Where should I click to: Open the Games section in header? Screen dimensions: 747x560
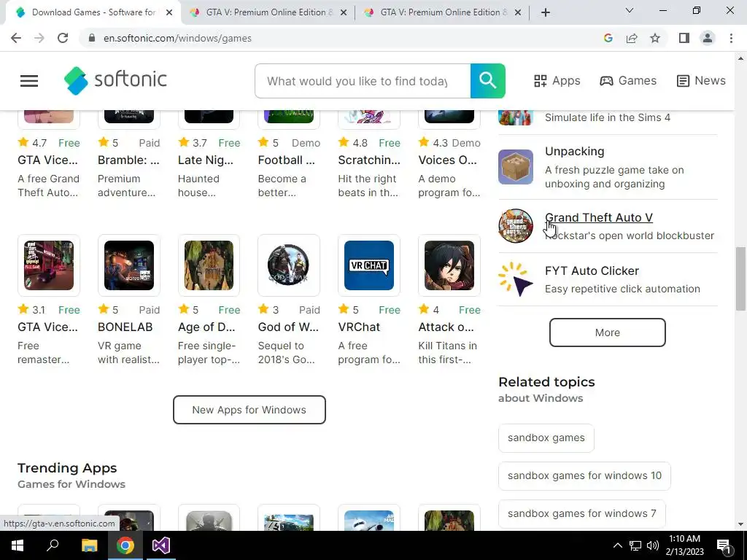click(628, 81)
